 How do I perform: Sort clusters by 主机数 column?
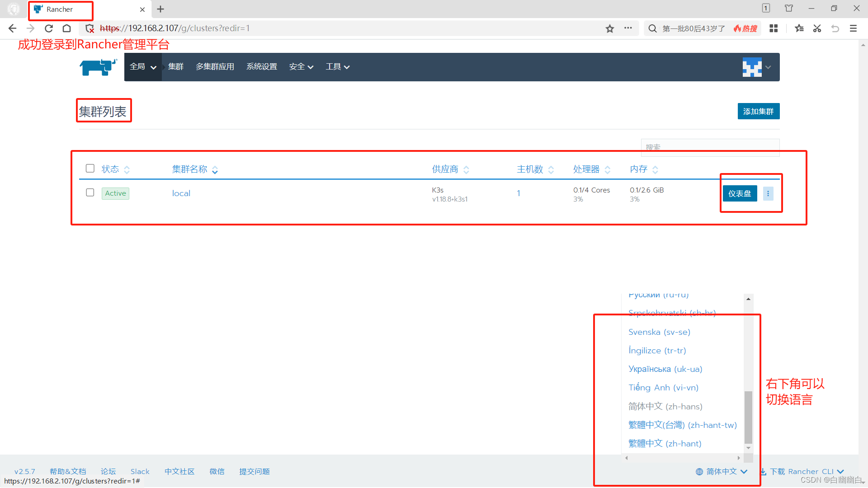tap(535, 169)
